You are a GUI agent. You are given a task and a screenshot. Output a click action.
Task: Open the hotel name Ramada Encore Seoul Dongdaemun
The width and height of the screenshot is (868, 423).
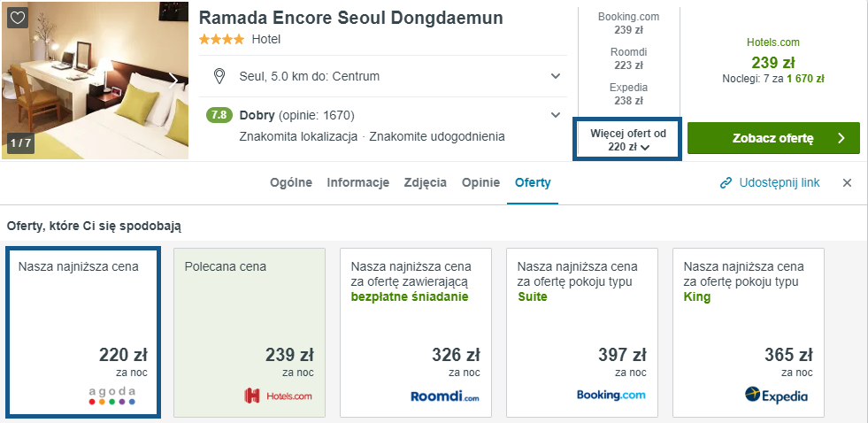pyautogui.click(x=351, y=18)
